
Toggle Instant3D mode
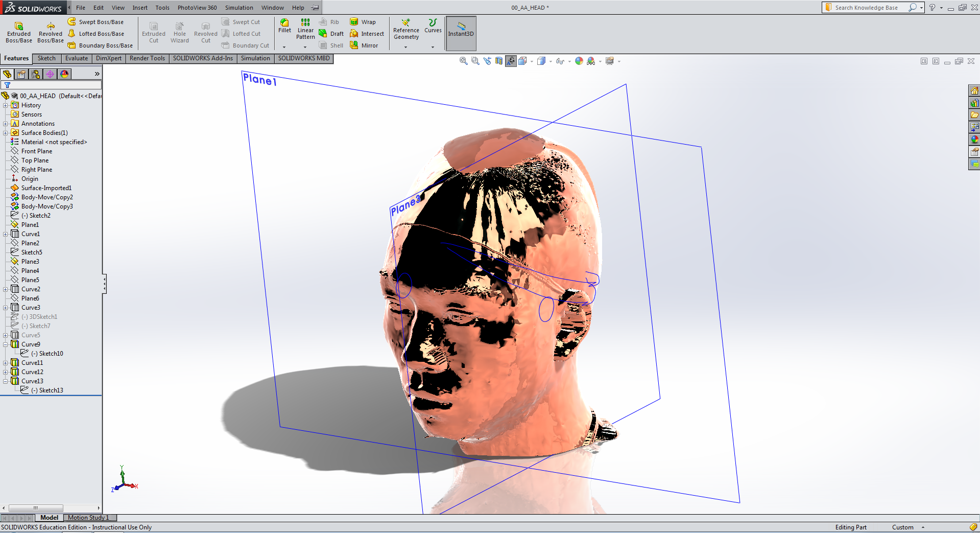461,33
